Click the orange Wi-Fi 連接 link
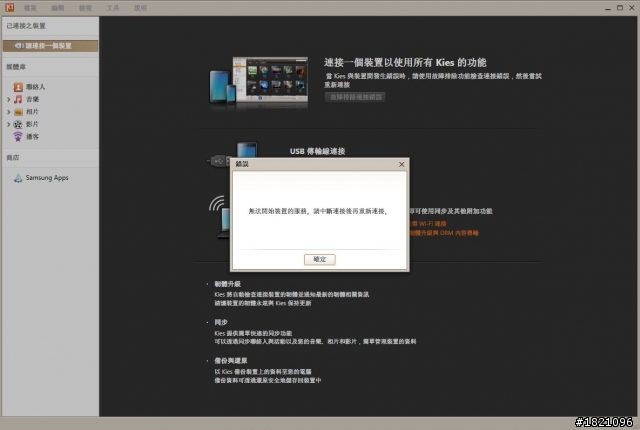Viewport: 640px width, 430px height. [x=429, y=224]
